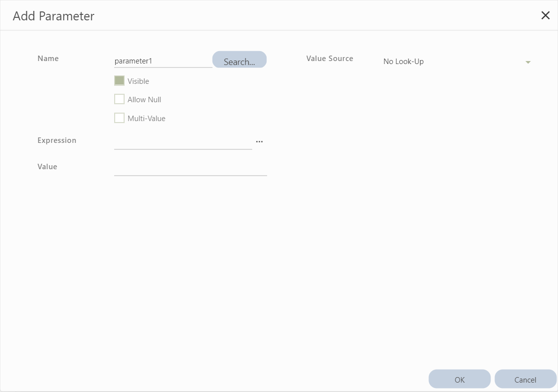Enable the Multi-Value checkbox
558x392 pixels.
(x=119, y=118)
